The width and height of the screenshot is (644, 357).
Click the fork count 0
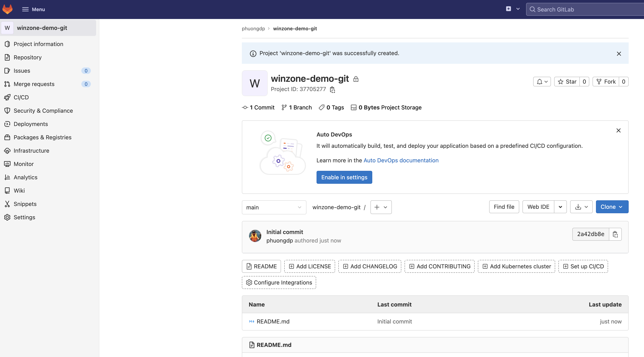pos(623,82)
